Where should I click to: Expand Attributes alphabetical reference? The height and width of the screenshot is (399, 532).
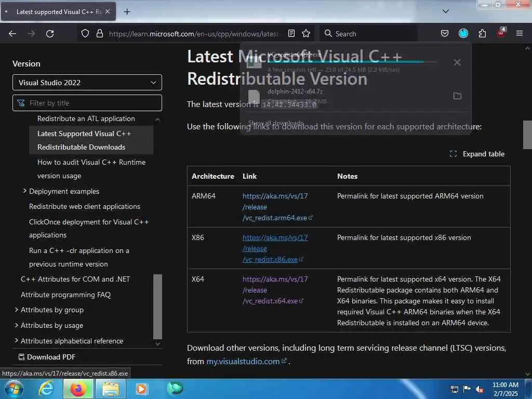coord(16,341)
